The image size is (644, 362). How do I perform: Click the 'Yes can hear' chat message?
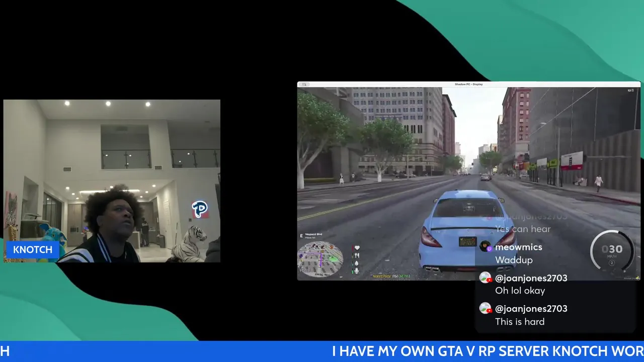point(523,229)
